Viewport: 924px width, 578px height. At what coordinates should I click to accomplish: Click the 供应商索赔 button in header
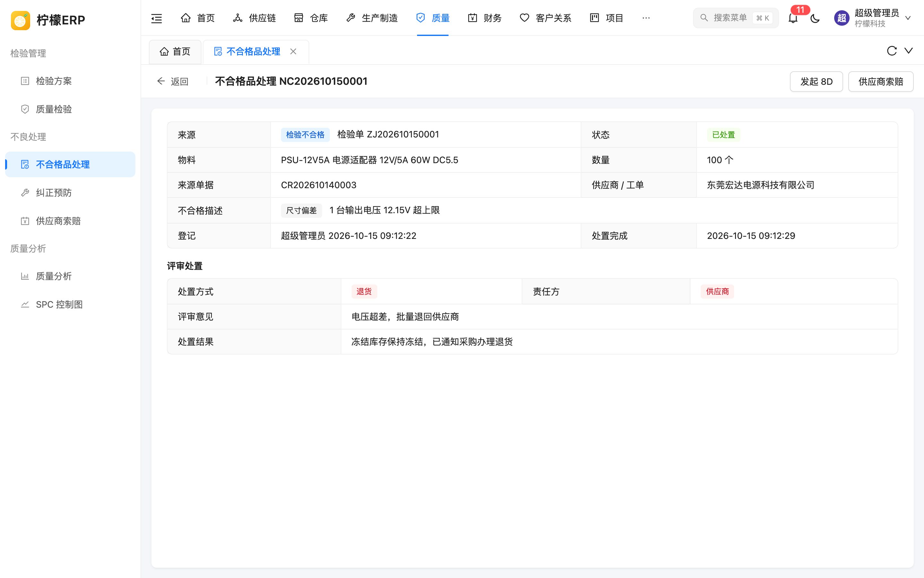(x=880, y=82)
